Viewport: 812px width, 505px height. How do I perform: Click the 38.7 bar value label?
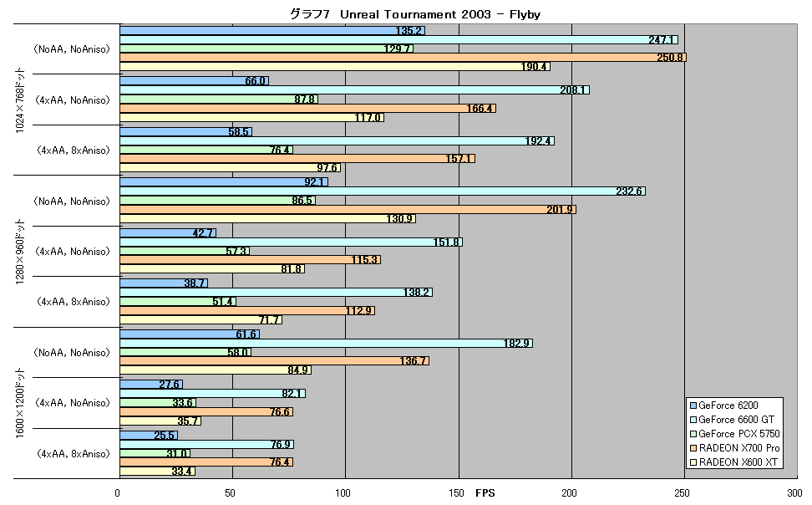pos(195,283)
